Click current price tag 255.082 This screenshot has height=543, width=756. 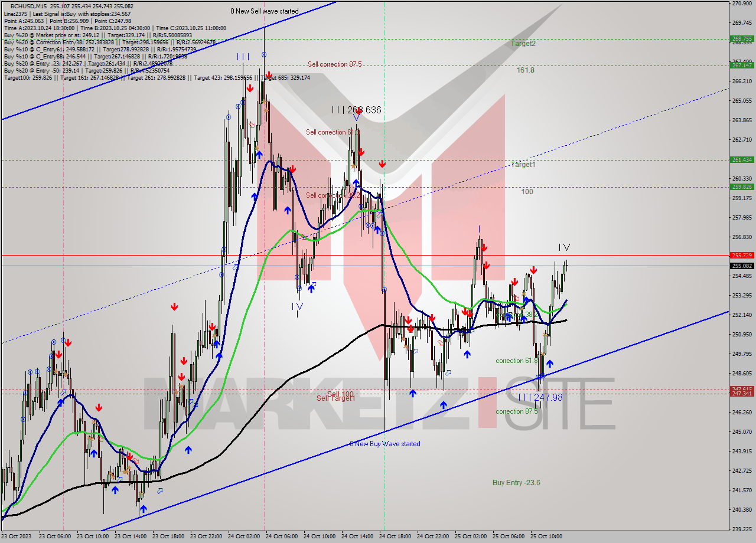742,266
